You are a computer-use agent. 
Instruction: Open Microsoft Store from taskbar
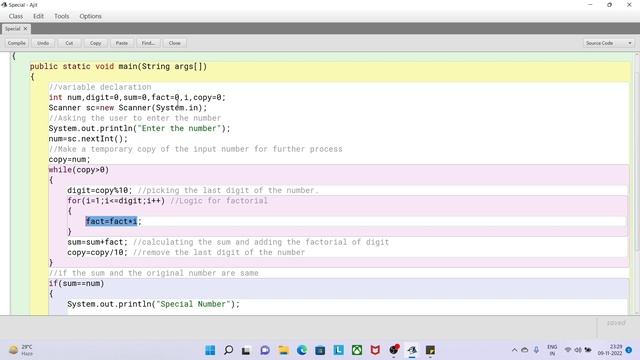pos(320,350)
